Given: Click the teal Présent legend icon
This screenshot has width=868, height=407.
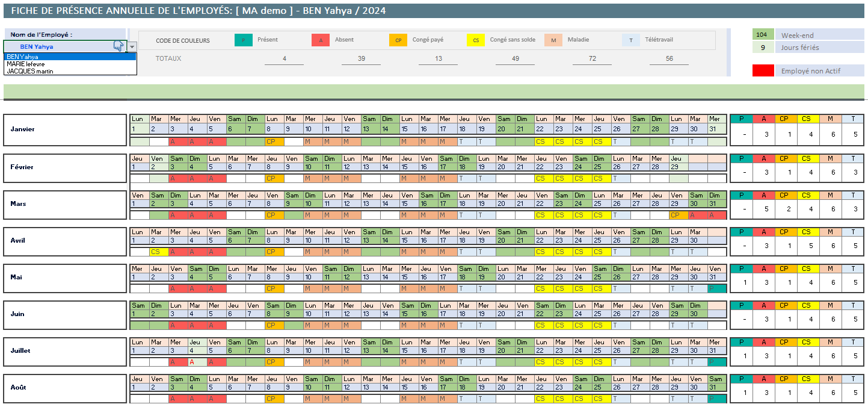Looking at the screenshot, I should coord(243,40).
